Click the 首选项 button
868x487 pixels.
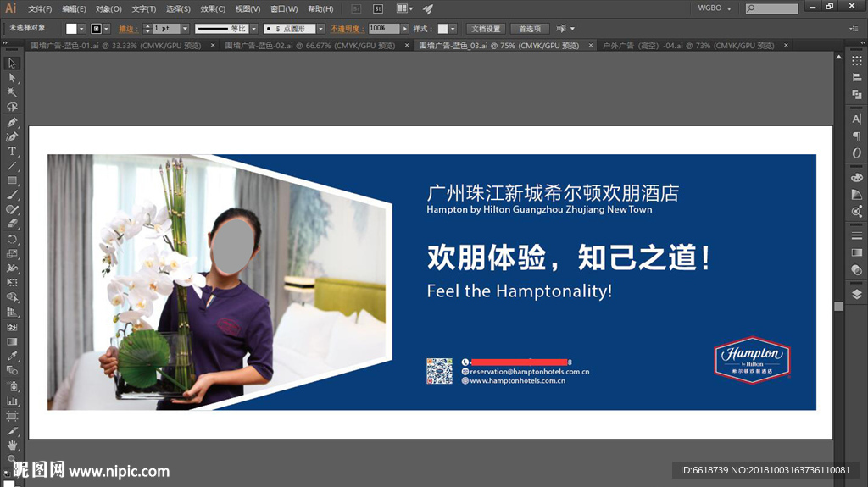[x=530, y=29]
